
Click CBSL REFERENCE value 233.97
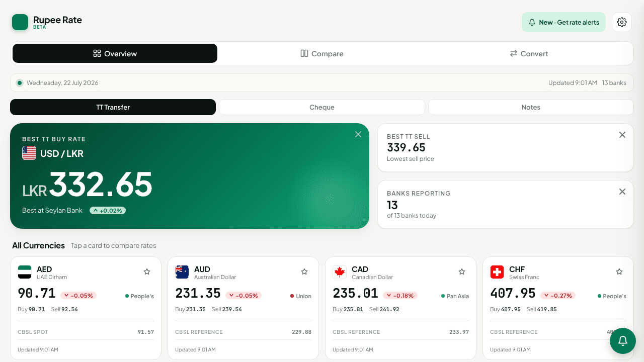coord(459,332)
